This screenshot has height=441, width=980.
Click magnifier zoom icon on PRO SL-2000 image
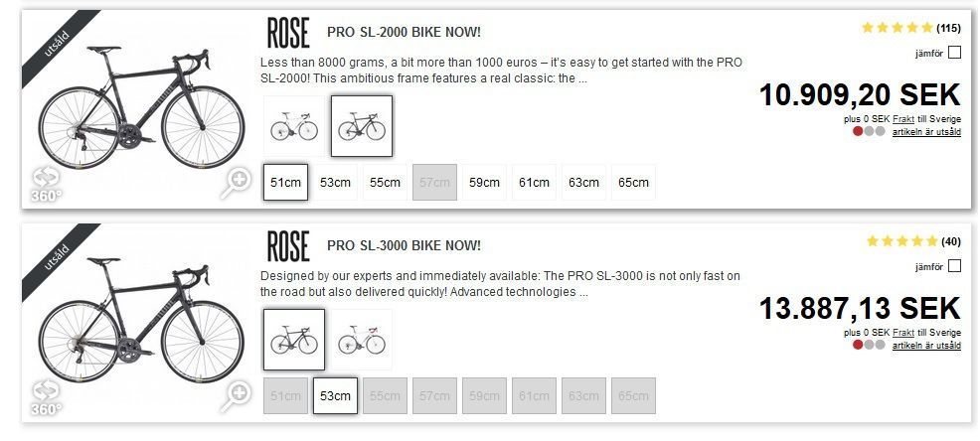tap(238, 181)
